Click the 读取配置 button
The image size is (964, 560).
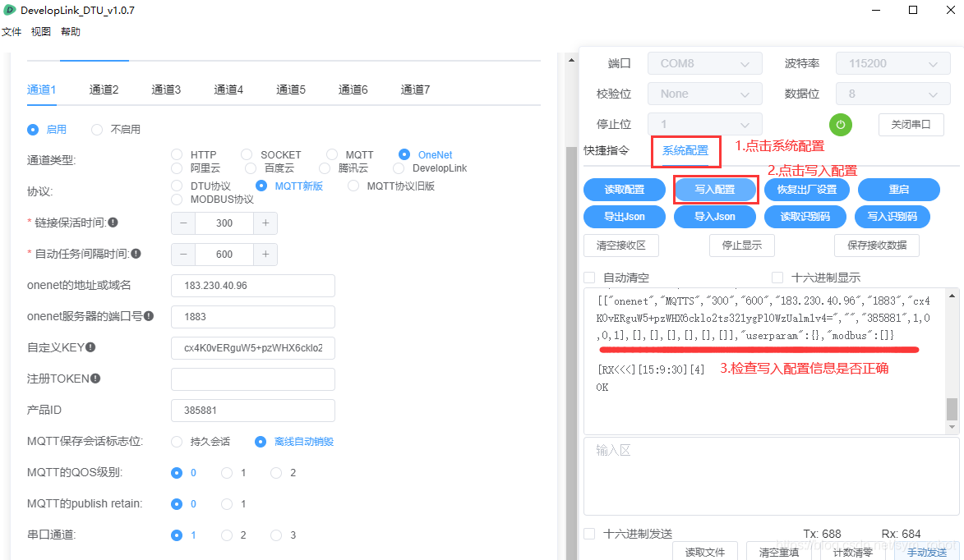[625, 189]
